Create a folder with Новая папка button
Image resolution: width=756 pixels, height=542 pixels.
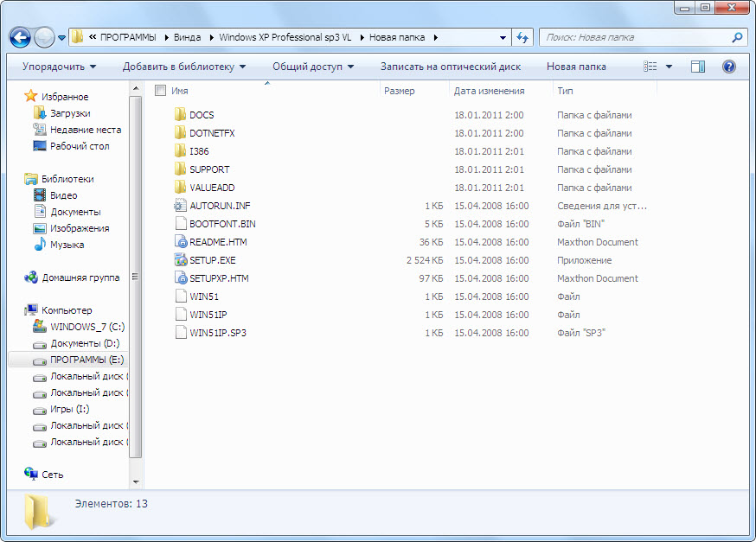coord(576,67)
